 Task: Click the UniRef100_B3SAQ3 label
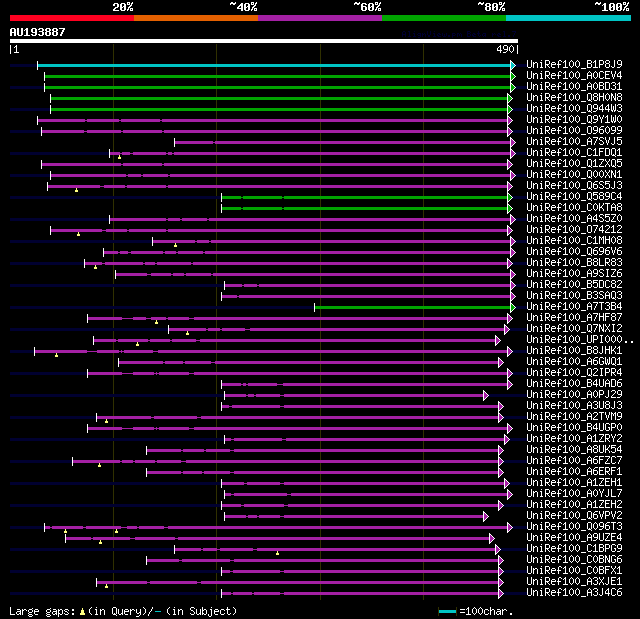[574, 296]
